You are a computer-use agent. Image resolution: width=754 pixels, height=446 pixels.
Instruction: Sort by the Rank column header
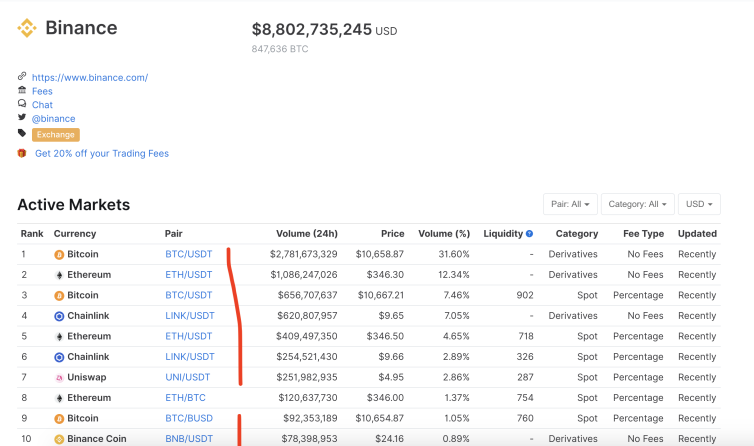(x=32, y=233)
